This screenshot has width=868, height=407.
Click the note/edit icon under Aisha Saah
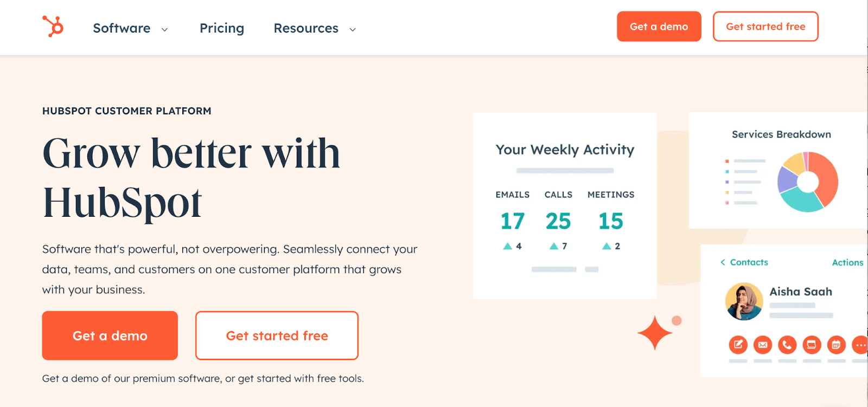[738, 345]
